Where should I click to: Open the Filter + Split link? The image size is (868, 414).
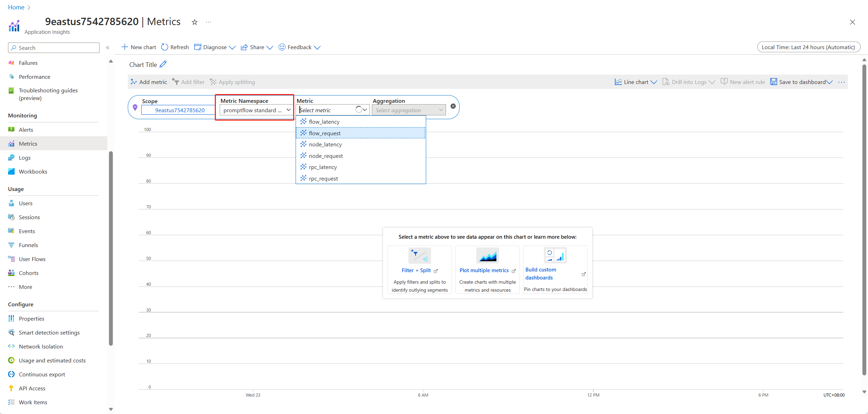(x=416, y=270)
